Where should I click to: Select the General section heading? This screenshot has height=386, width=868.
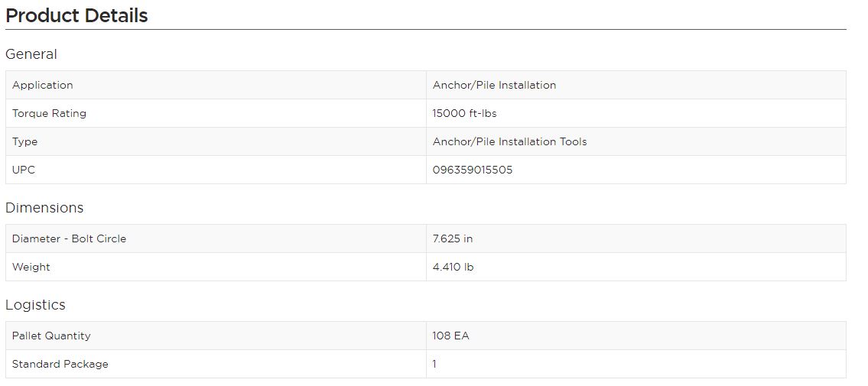tap(31, 54)
